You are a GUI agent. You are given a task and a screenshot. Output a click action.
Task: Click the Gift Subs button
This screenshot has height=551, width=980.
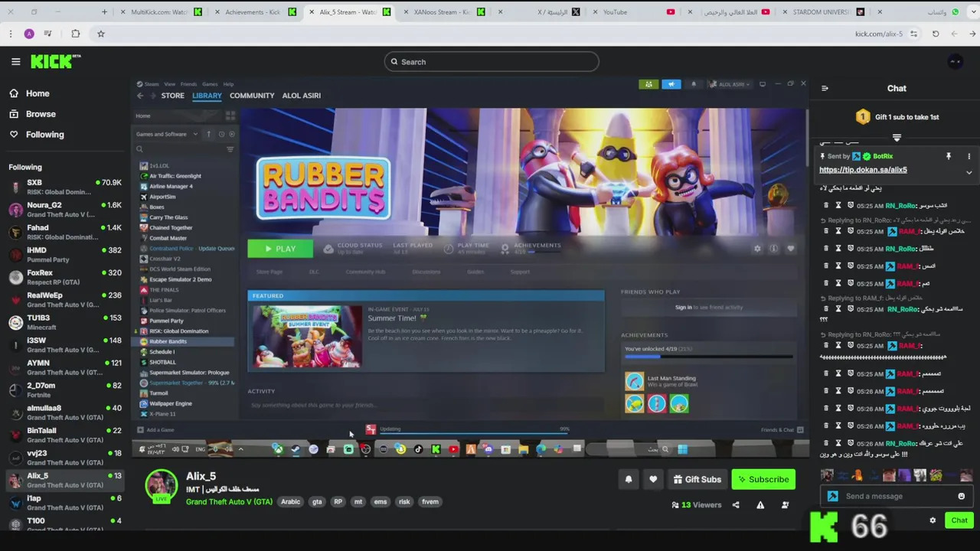pos(697,479)
